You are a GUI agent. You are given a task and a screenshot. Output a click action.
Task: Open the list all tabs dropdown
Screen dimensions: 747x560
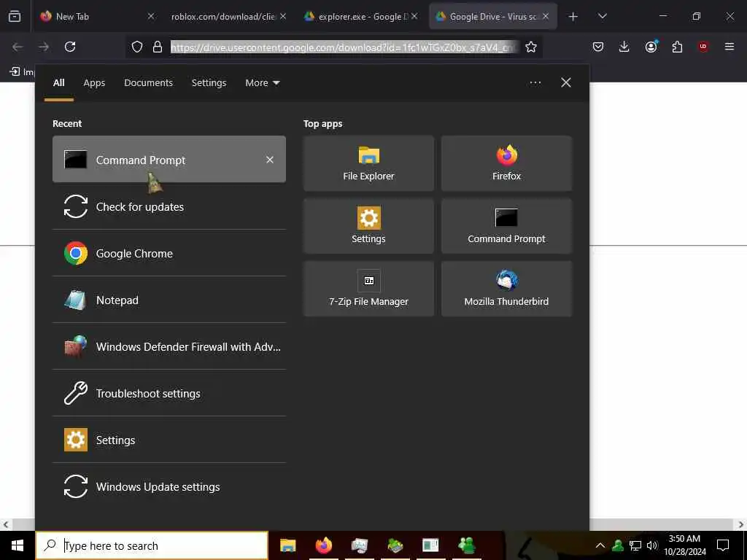(602, 17)
